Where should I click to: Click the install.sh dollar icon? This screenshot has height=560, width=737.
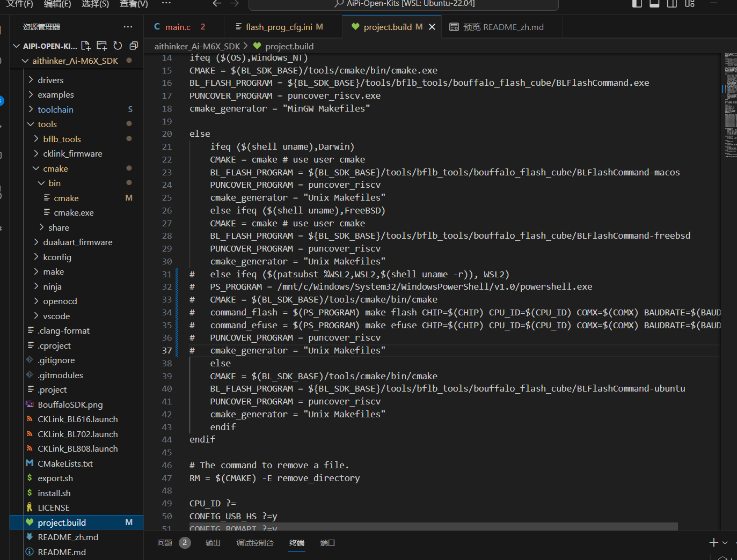(x=30, y=492)
